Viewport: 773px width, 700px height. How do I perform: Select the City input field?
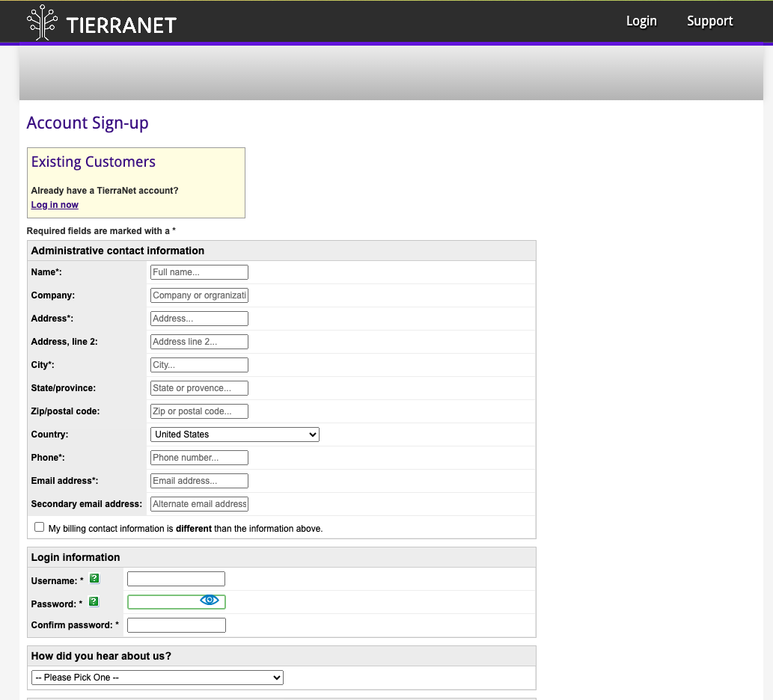point(199,365)
